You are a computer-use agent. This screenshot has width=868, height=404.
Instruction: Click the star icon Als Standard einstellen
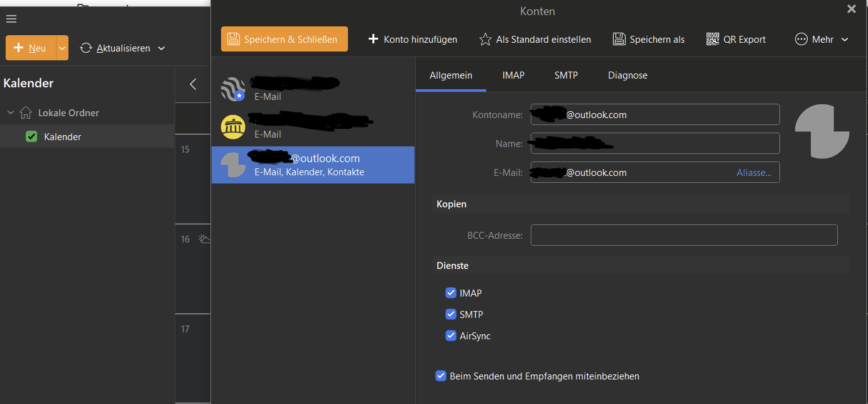click(x=485, y=39)
